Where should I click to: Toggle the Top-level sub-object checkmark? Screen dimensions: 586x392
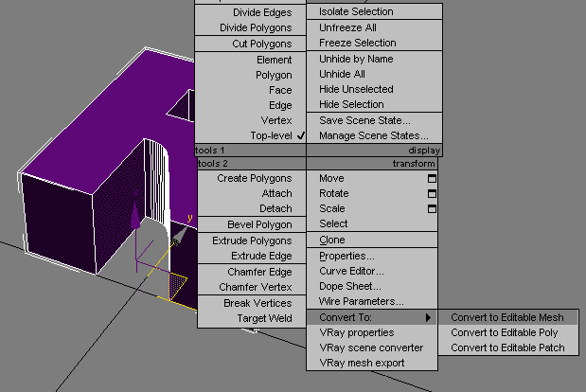[300, 135]
